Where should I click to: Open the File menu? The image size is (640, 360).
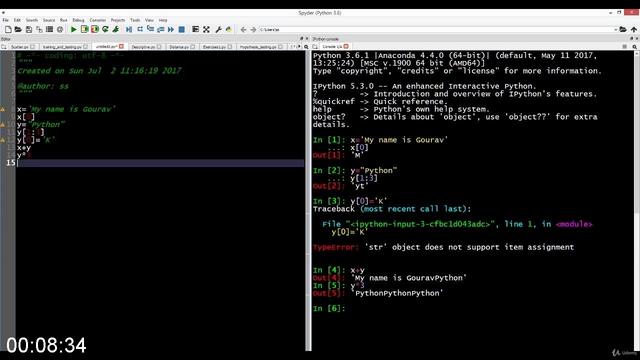coord(5,20)
